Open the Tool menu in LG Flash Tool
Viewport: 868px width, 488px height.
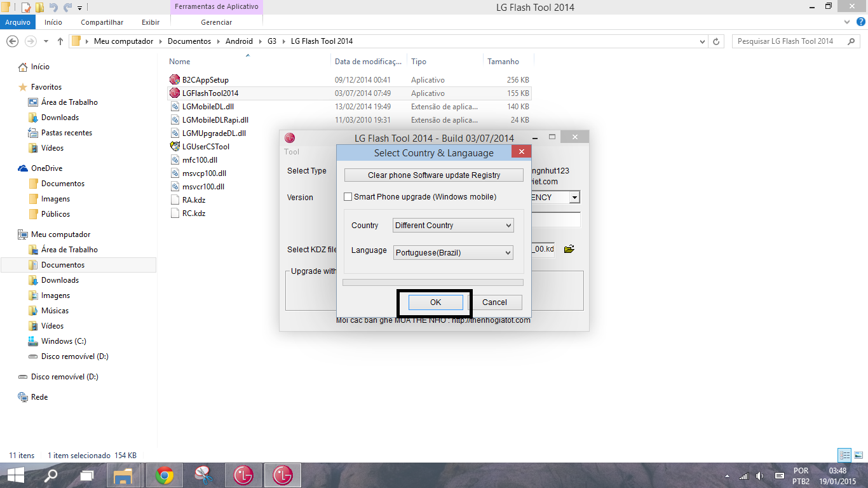[292, 152]
